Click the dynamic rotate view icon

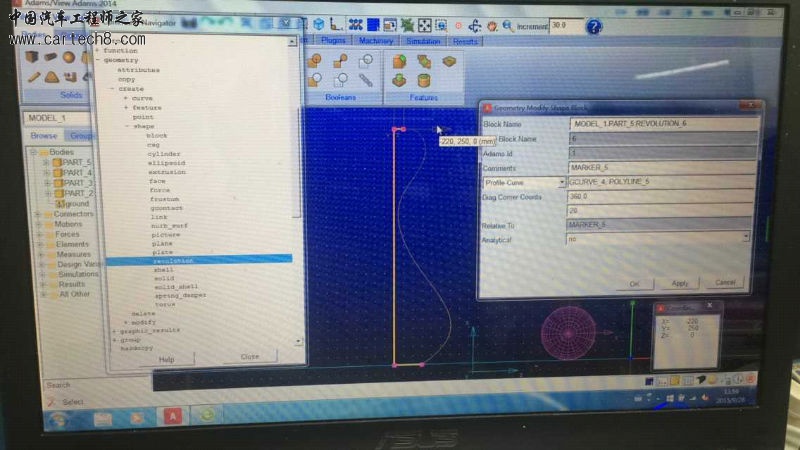coord(475,26)
